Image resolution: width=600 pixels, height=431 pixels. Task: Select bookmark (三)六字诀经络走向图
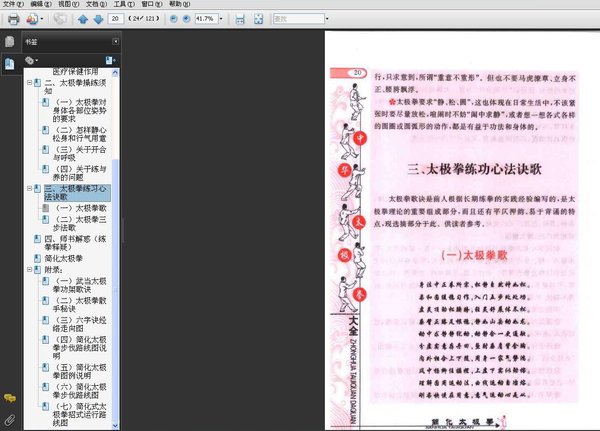(x=80, y=324)
